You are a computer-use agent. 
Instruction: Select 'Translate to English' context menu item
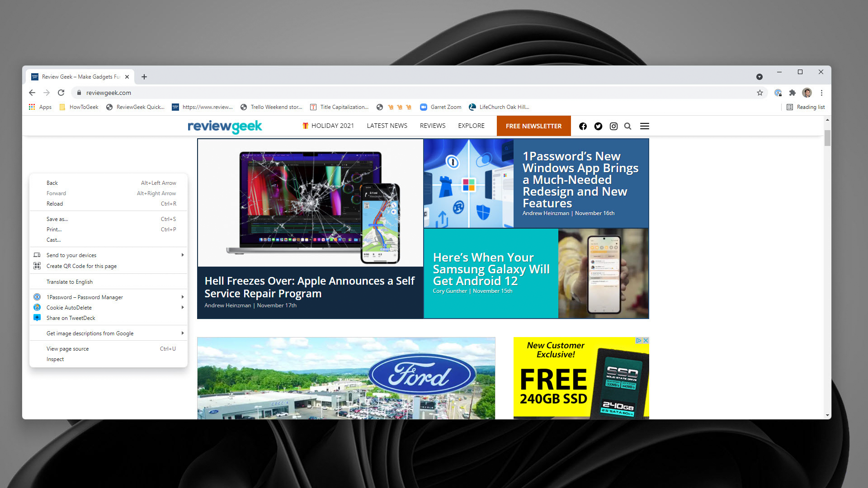tap(69, 281)
